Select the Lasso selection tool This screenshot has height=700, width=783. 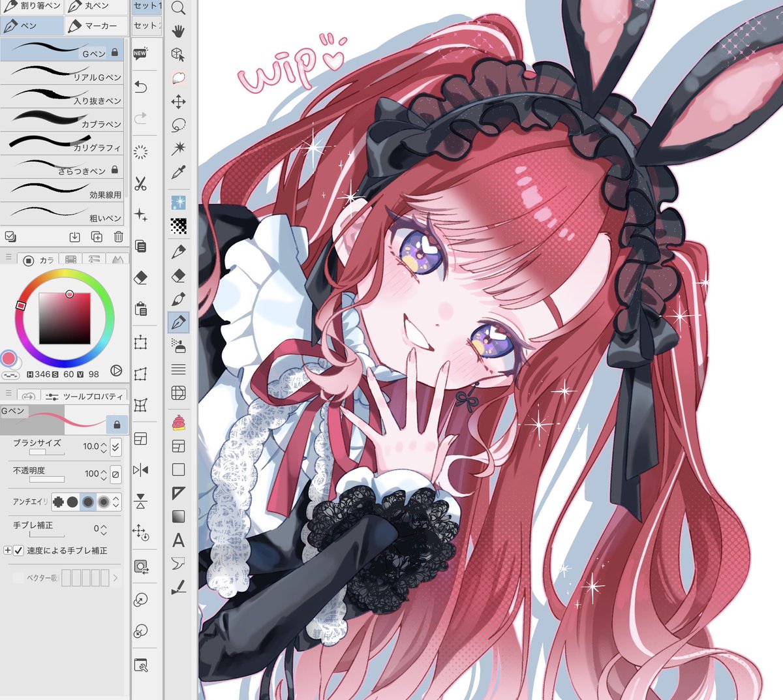click(x=178, y=125)
